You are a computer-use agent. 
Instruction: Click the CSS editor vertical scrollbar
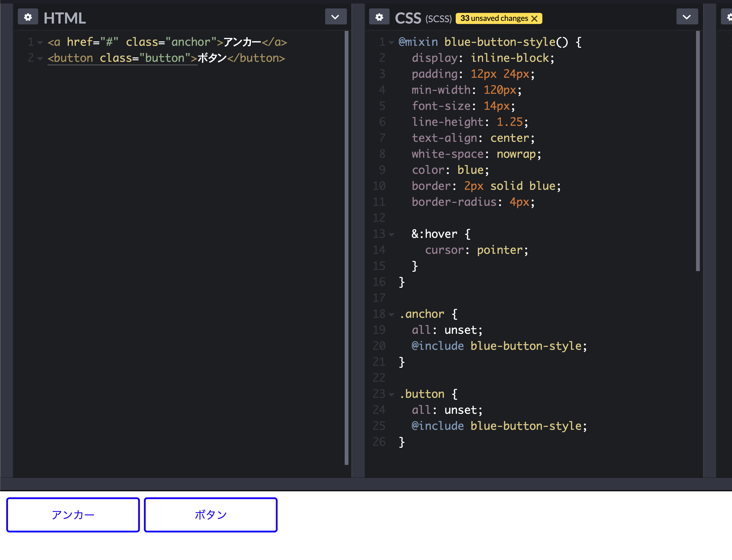[x=698, y=150]
